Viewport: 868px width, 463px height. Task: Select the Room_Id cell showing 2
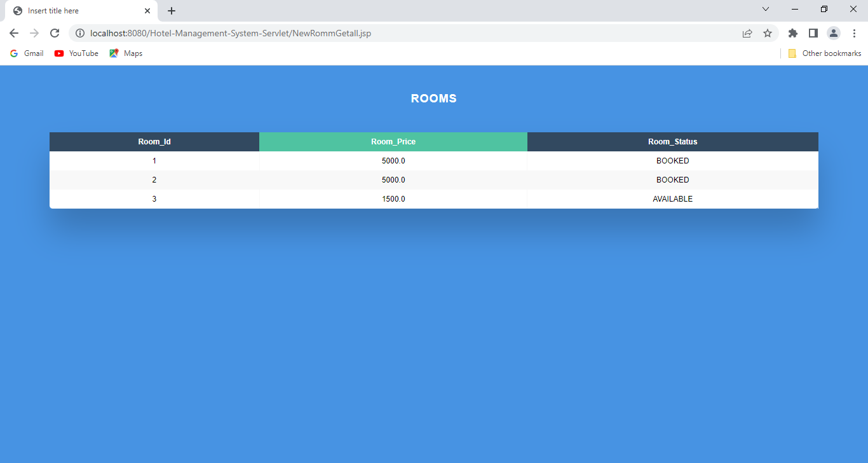click(x=154, y=180)
